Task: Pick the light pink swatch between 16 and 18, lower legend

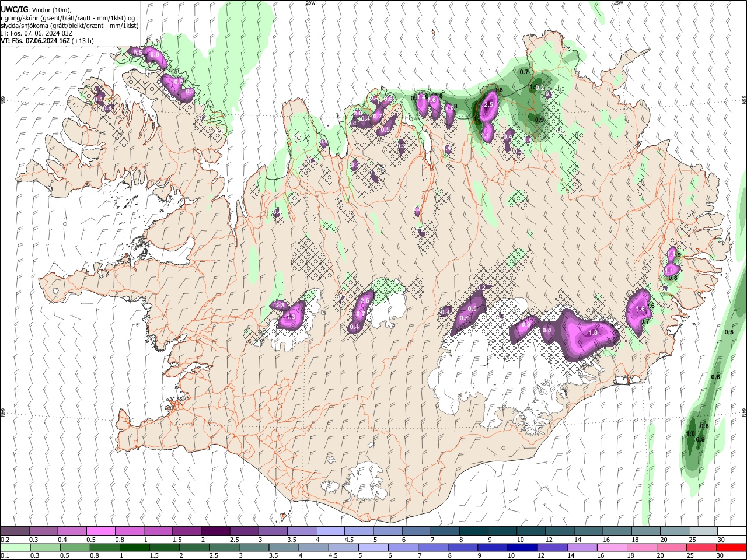Action: tap(612, 547)
